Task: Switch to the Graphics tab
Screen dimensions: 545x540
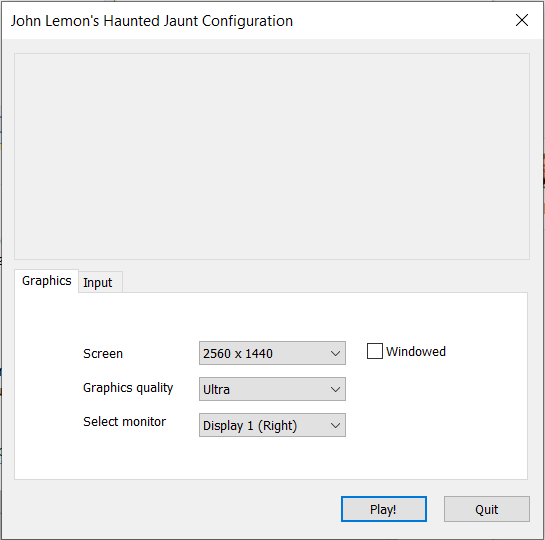Action: [x=47, y=281]
